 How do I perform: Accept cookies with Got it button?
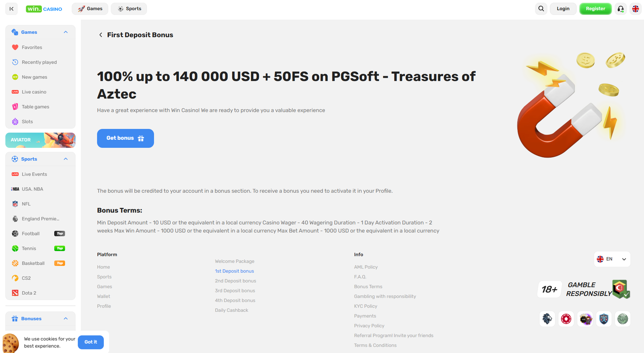click(x=91, y=342)
